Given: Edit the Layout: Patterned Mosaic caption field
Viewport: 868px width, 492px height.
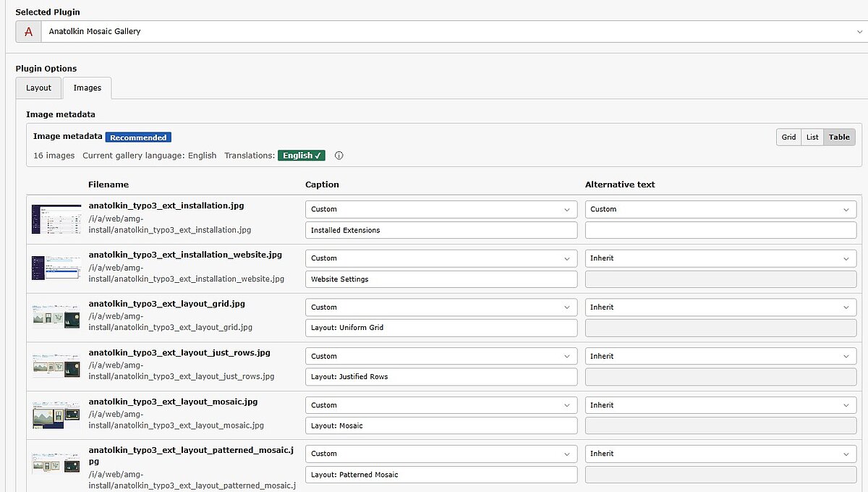Looking at the screenshot, I should pyautogui.click(x=441, y=475).
